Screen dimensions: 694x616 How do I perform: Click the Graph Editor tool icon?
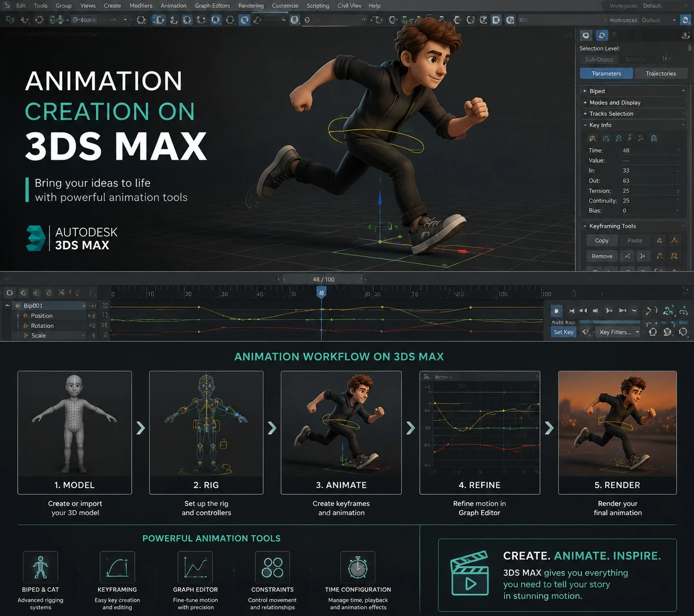196,567
